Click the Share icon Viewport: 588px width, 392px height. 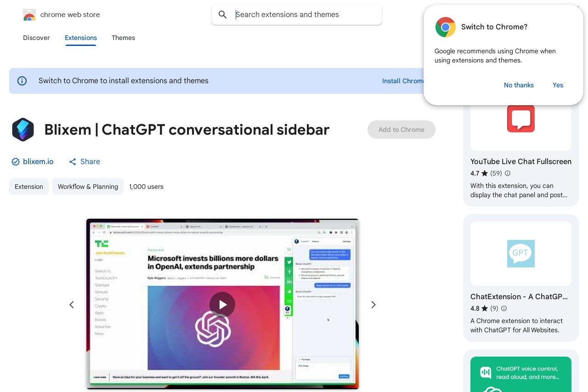point(73,162)
